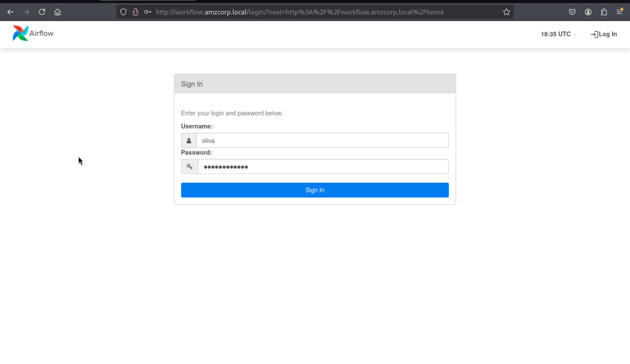
Task: Click the address bar URL text
Action: (x=299, y=12)
